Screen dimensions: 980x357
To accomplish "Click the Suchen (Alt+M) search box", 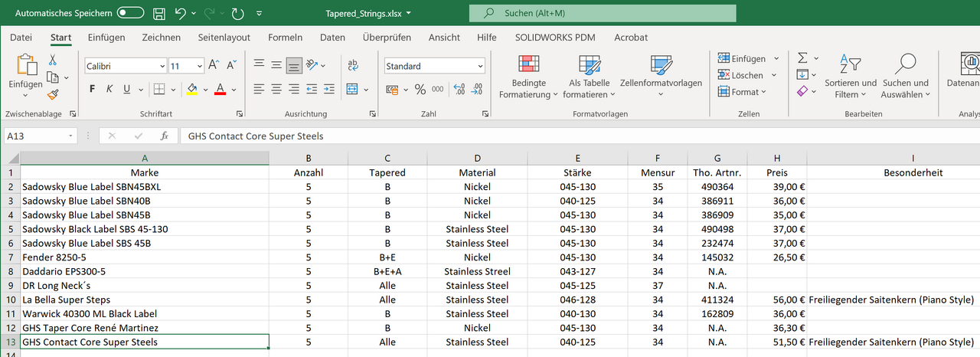I will [x=603, y=14].
